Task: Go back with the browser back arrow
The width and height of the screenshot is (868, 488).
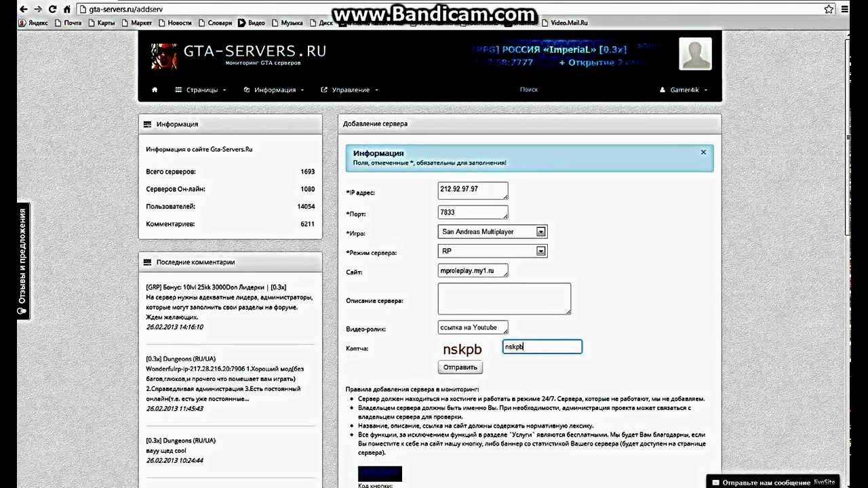Action: (24, 9)
